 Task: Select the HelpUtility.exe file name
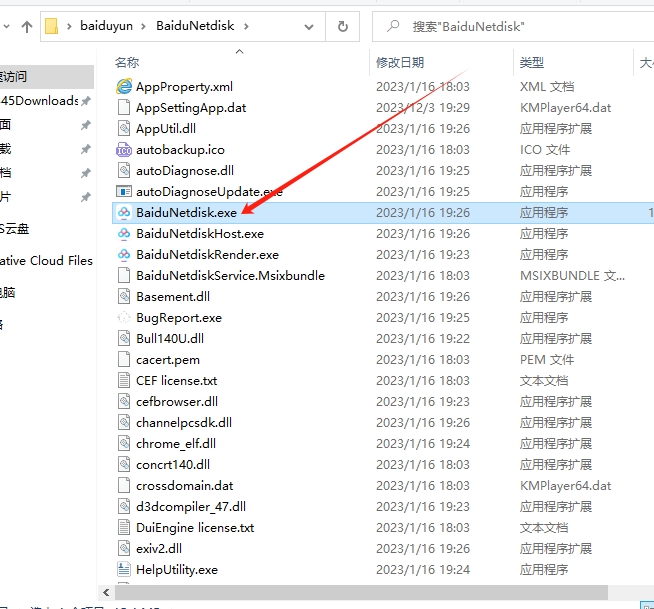point(177,570)
